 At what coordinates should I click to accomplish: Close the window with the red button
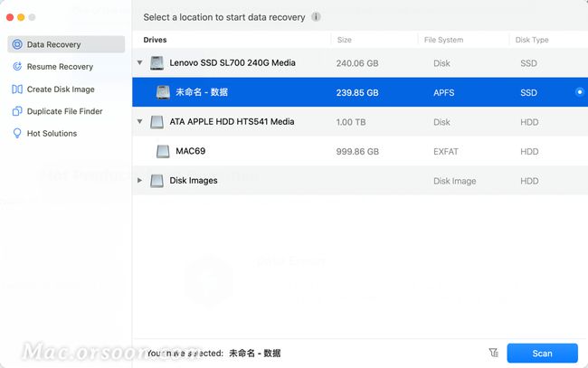tap(10, 17)
